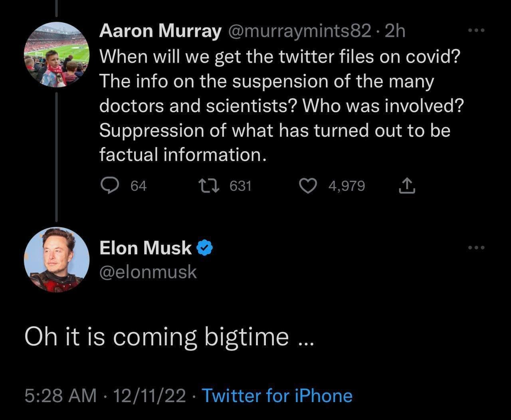Click the 4,979 likes count
The width and height of the screenshot is (511, 420).
(347, 186)
